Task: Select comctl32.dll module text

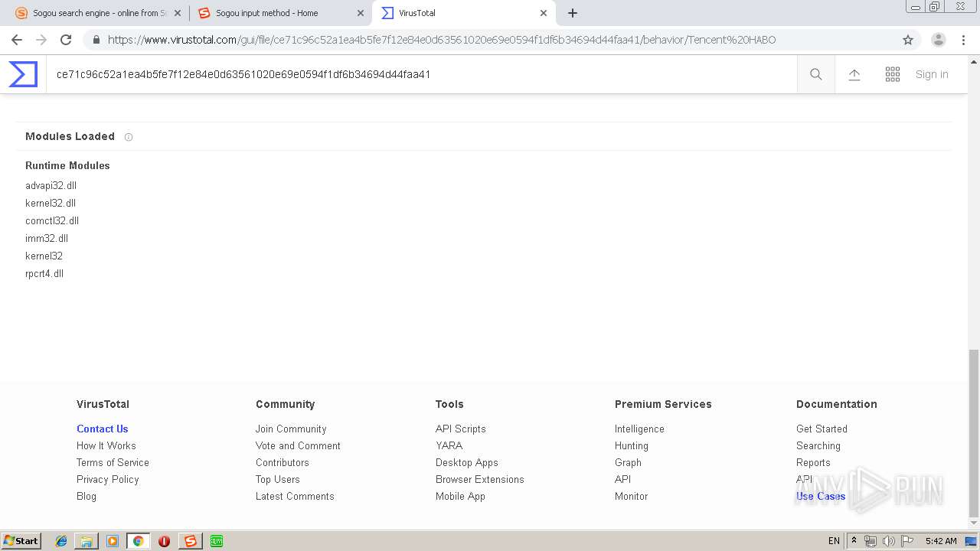Action: tap(52, 220)
